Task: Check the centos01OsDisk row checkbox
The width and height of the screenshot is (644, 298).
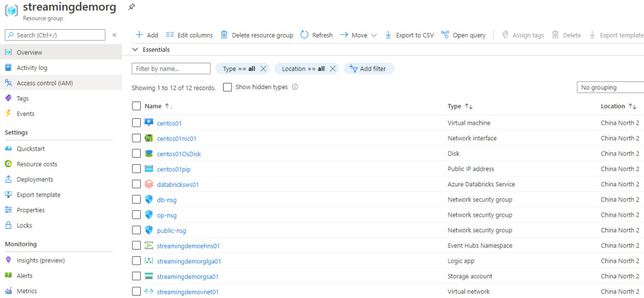Action: 137,153
